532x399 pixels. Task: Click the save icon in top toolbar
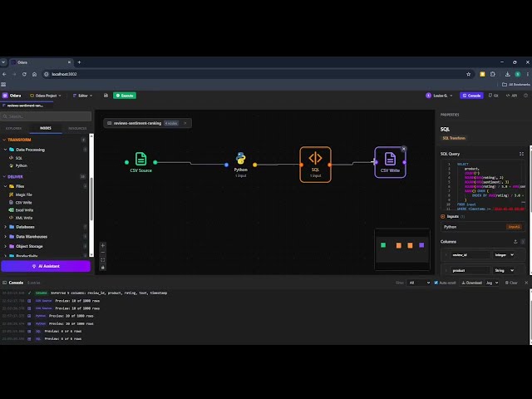(x=106, y=96)
